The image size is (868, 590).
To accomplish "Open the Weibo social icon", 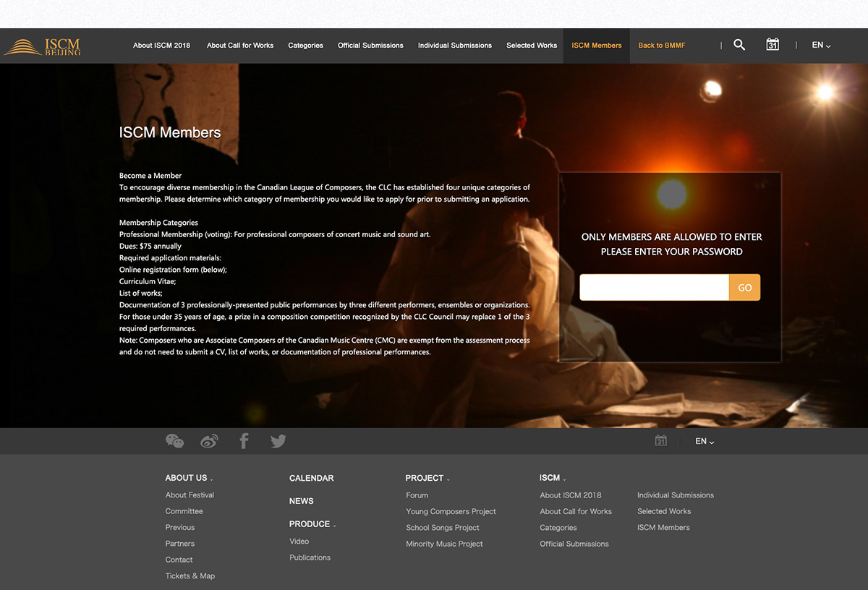I will [209, 441].
